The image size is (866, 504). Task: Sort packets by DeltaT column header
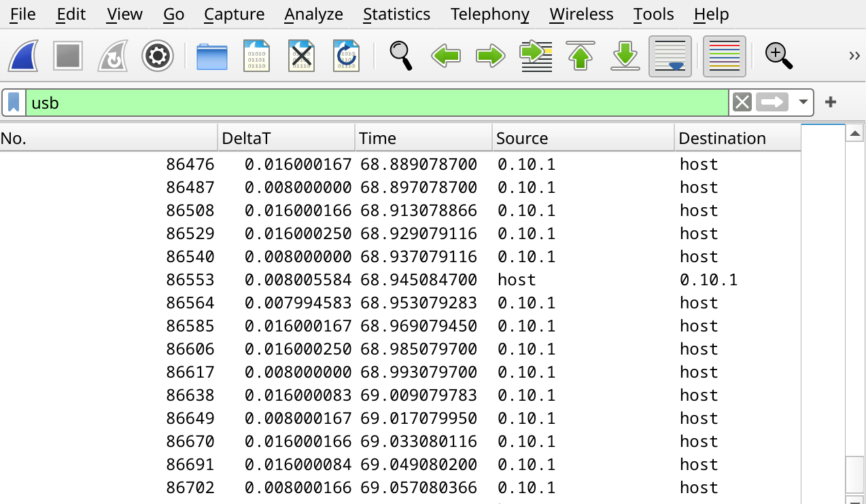(x=285, y=138)
